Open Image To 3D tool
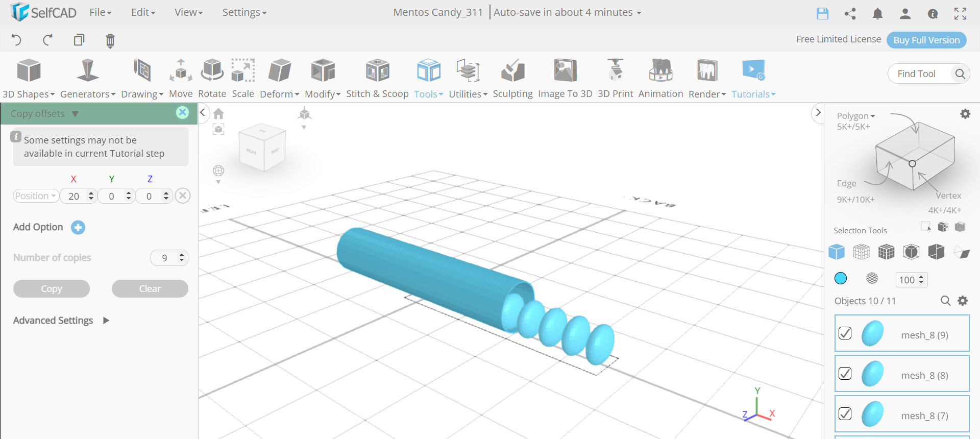 [x=565, y=79]
